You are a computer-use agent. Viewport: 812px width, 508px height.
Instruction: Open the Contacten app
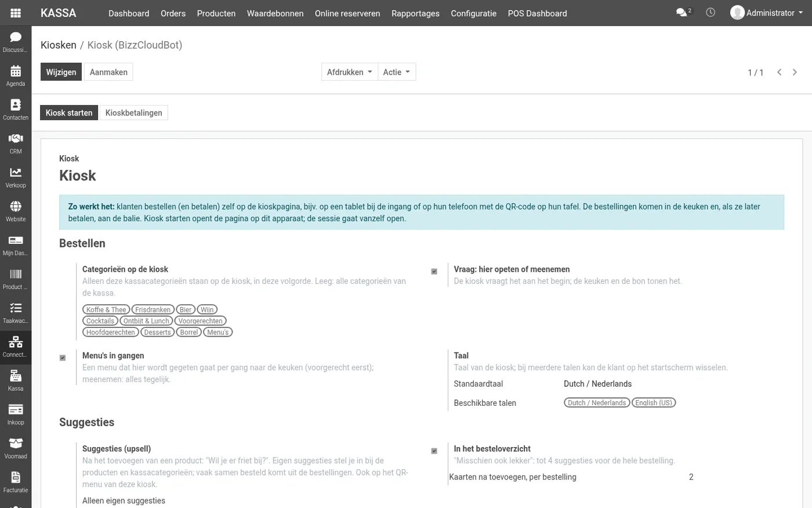(16, 110)
